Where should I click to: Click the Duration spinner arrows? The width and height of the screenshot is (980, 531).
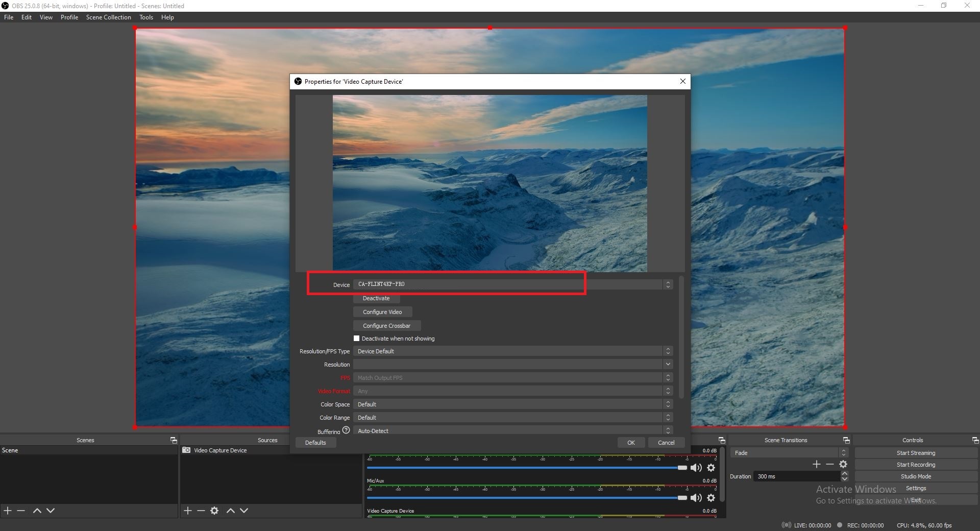coord(845,476)
